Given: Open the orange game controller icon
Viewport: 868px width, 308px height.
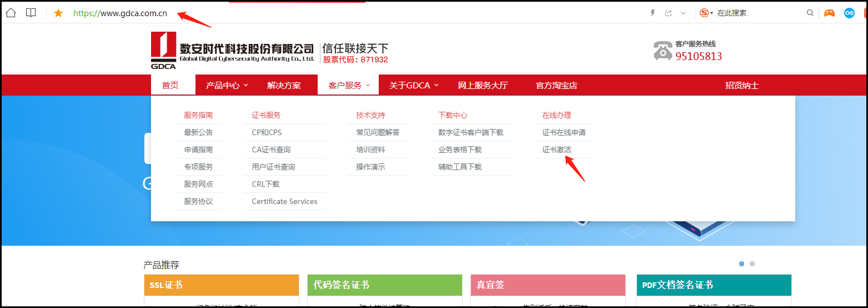Looking at the screenshot, I should [829, 13].
